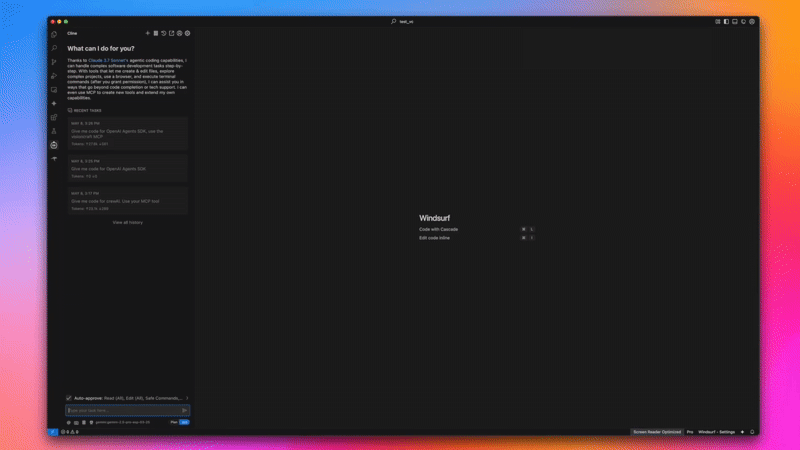This screenshot has height=450, width=800.
Task: Click Code with Cascade shortcut row
Action: (477, 230)
